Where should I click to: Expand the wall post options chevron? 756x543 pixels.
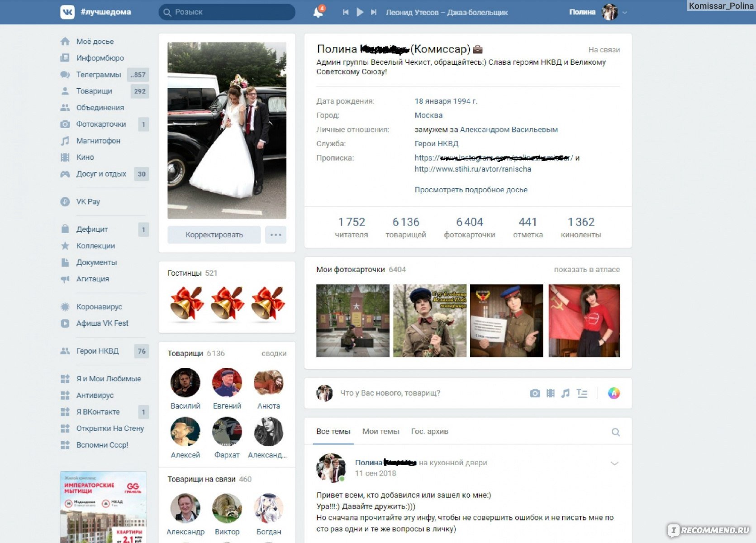click(x=614, y=463)
